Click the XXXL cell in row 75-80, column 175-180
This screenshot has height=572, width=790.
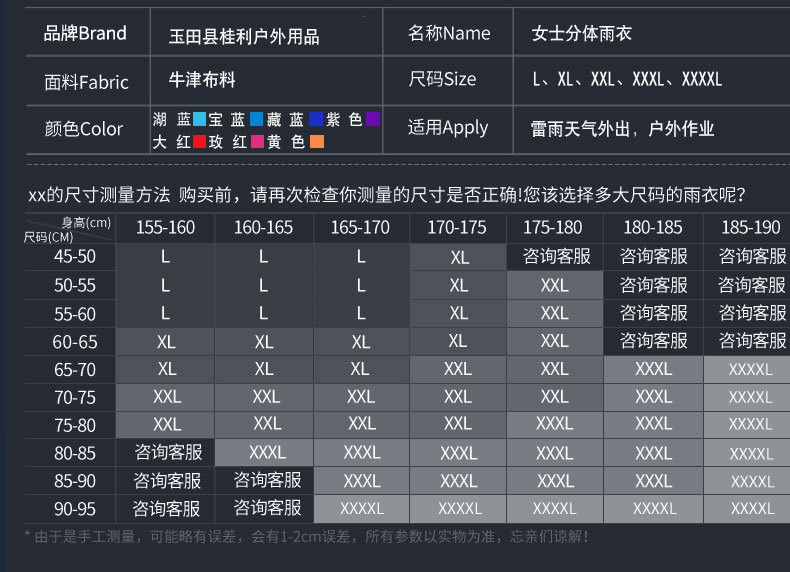click(554, 424)
